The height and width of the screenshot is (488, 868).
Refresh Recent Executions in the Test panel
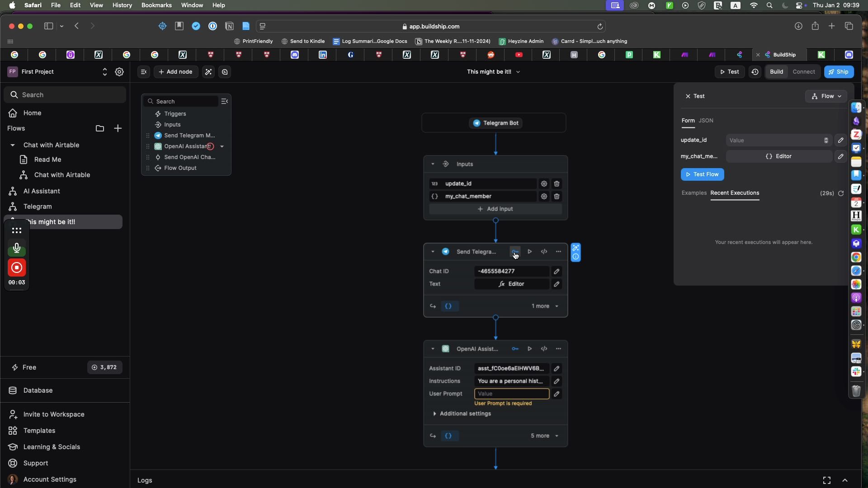click(x=841, y=193)
